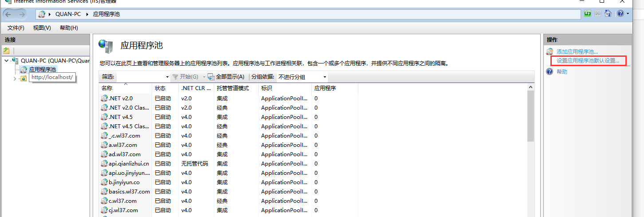Click the blue help question mark in navigation bar

(620, 14)
